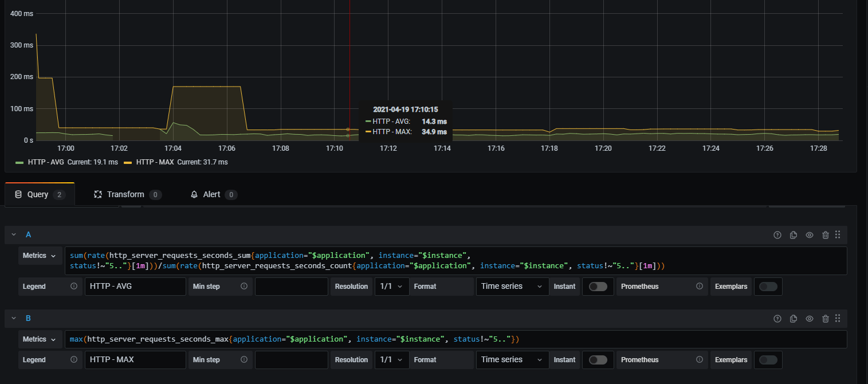Delete query A with trash icon
This screenshot has height=384, width=868.
[x=826, y=235]
